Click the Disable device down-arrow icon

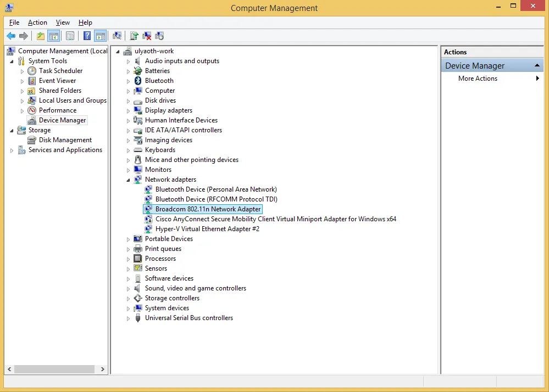pos(159,36)
